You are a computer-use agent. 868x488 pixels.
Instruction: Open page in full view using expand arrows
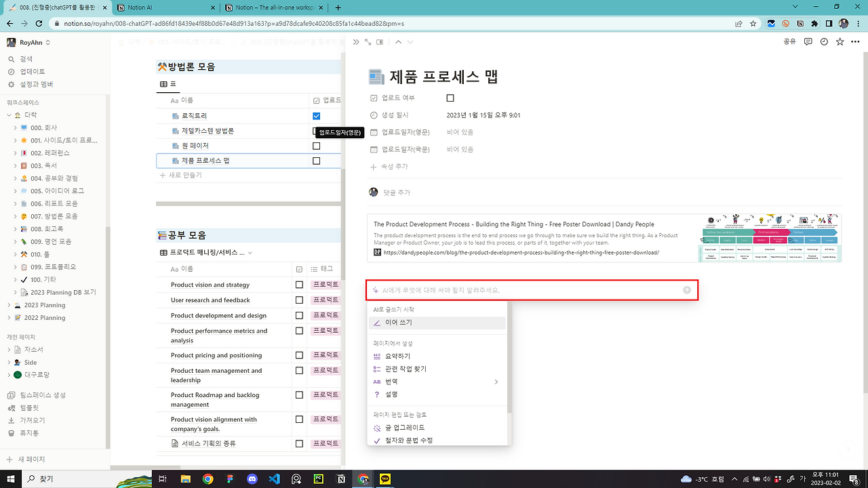point(368,42)
